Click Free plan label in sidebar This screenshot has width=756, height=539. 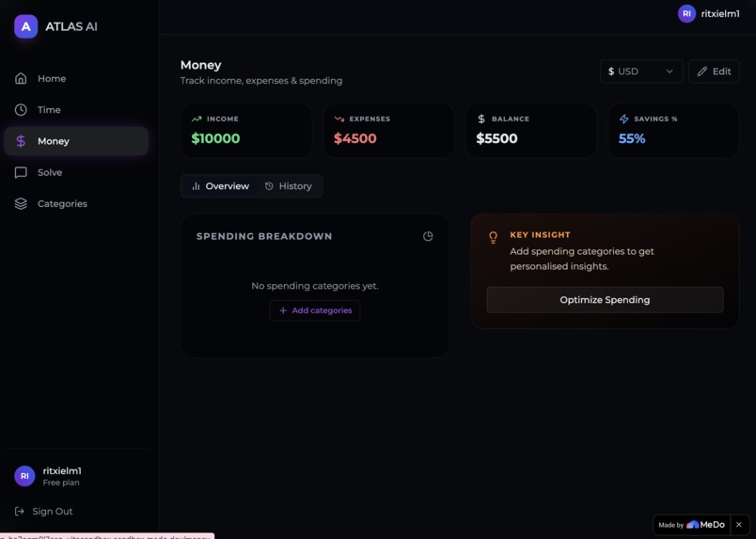[x=61, y=483]
